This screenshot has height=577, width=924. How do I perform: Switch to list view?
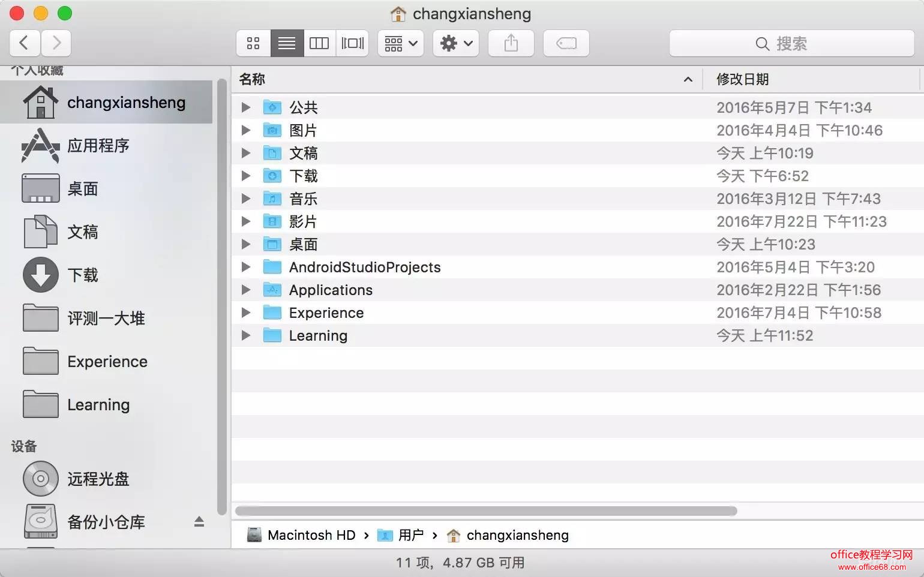(x=287, y=43)
